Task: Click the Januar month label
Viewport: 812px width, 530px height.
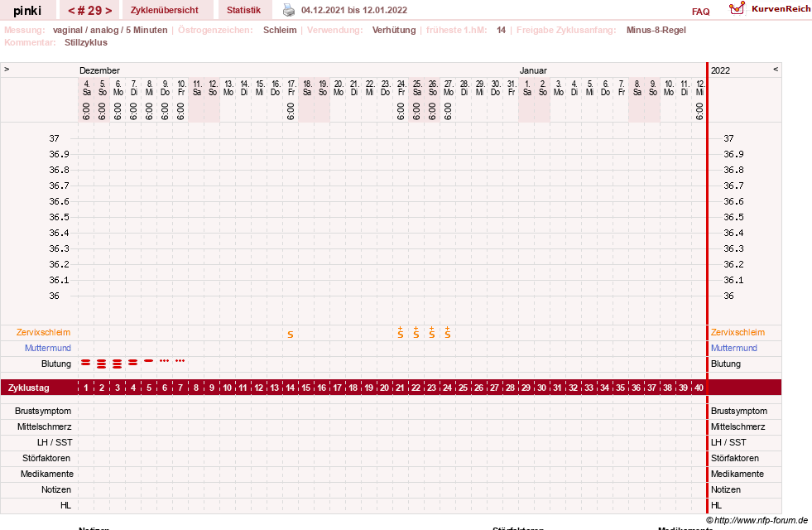Action: click(533, 70)
